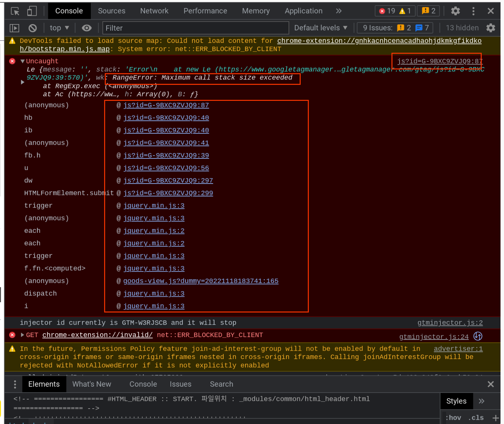Open the top frame context dropdown

tap(59, 28)
